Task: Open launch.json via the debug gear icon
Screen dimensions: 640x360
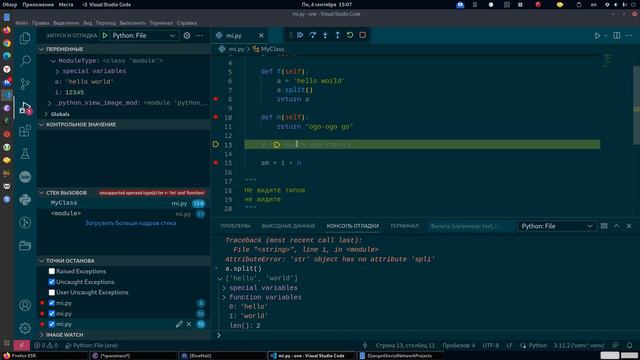Action: (187, 36)
